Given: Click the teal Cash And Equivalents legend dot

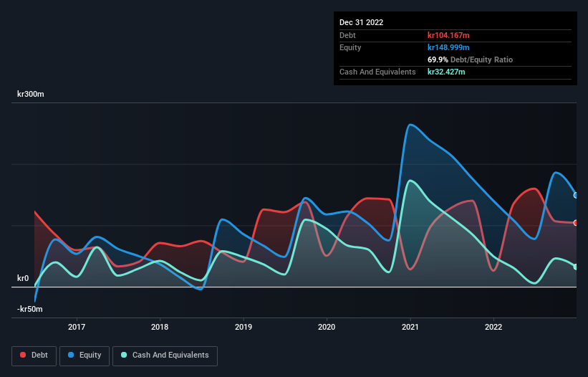Looking at the screenshot, I should pyautogui.click(x=124, y=355).
